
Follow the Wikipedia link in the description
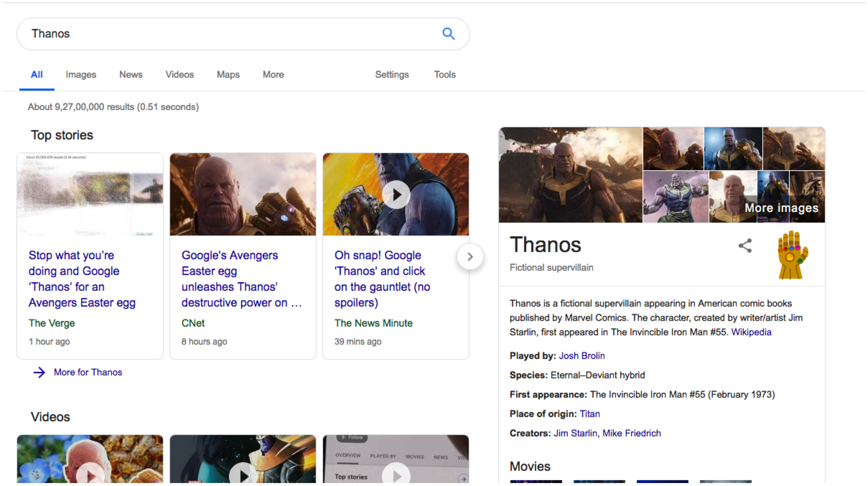[751, 332]
